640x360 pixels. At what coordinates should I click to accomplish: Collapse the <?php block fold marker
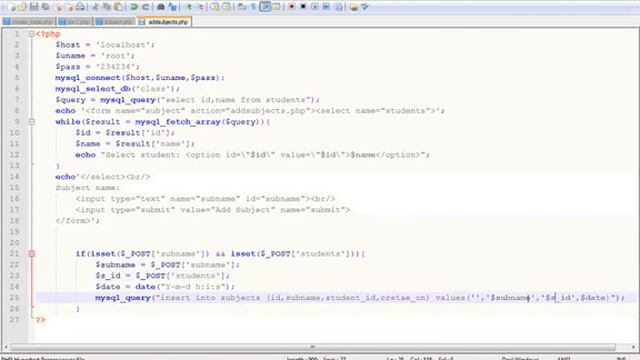31,34
